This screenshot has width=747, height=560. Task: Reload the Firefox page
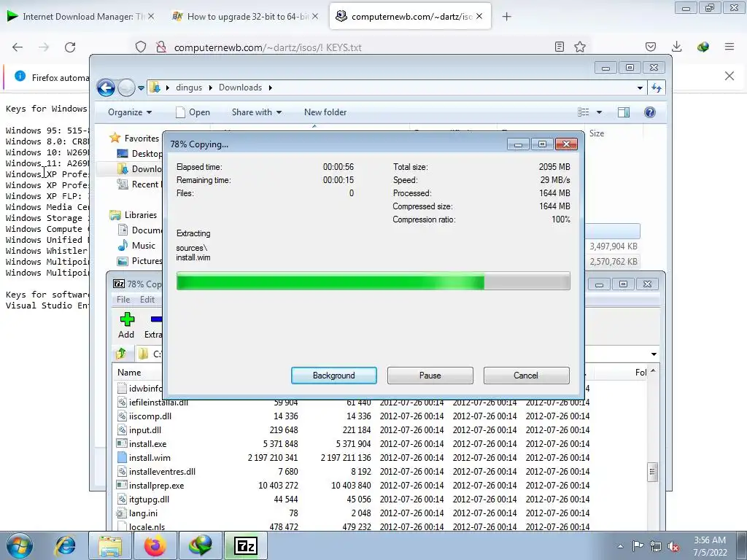pos(70,47)
